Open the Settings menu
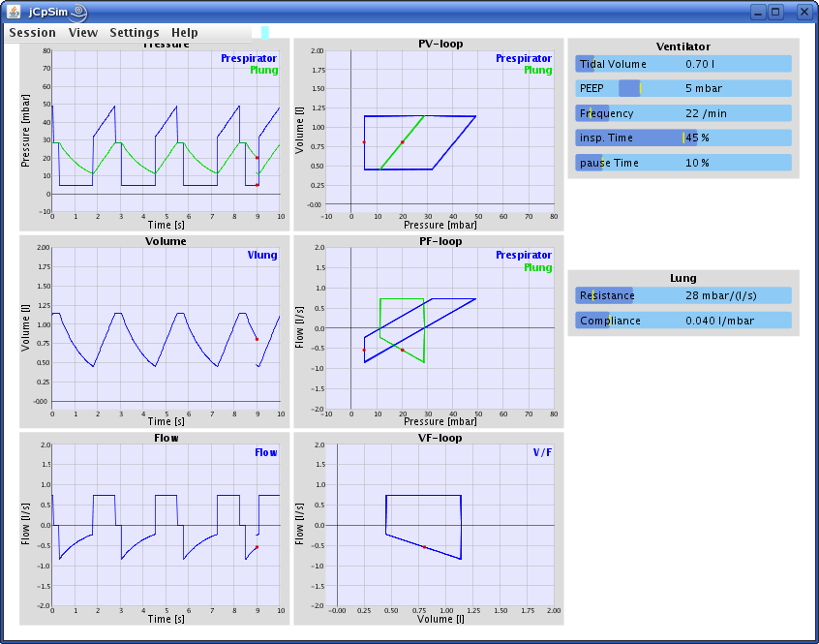 tap(135, 32)
